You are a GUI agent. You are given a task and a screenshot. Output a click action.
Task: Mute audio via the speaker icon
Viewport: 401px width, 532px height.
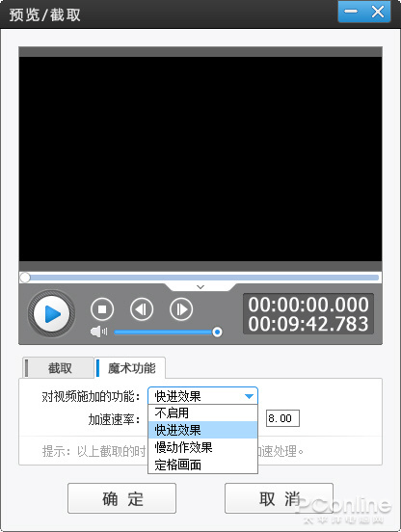tap(98, 332)
